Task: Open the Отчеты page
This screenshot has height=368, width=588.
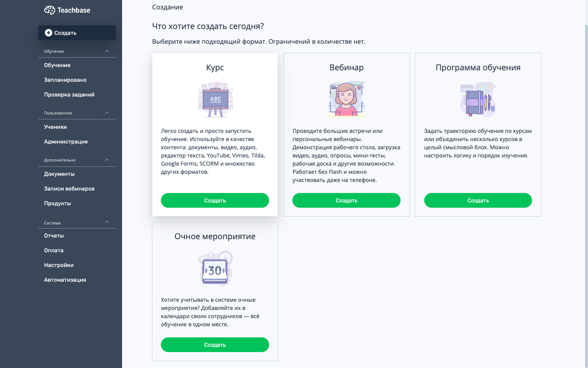Action: pos(53,236)
